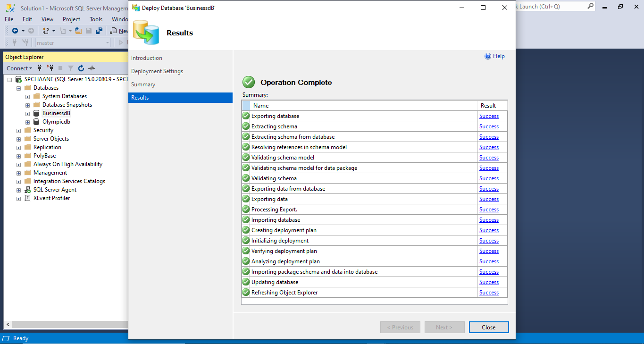Image resolution: width=644 pixels, height=344 pixels.
Task: Expand the Olympicdb database node
Action: point(27,122)
